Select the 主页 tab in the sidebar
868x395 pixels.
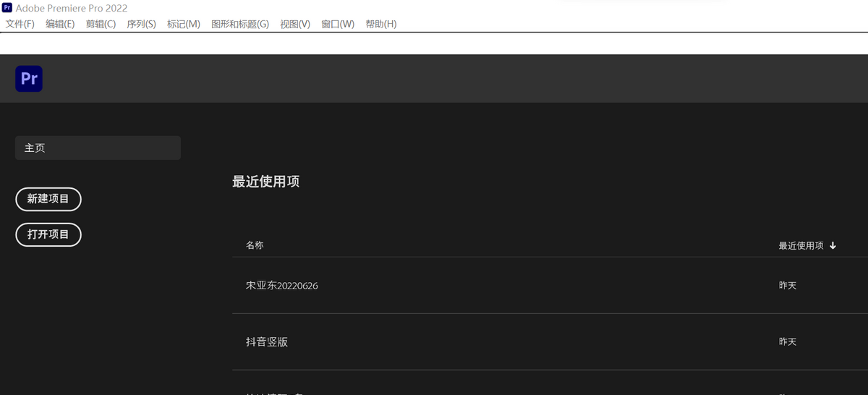98,148
